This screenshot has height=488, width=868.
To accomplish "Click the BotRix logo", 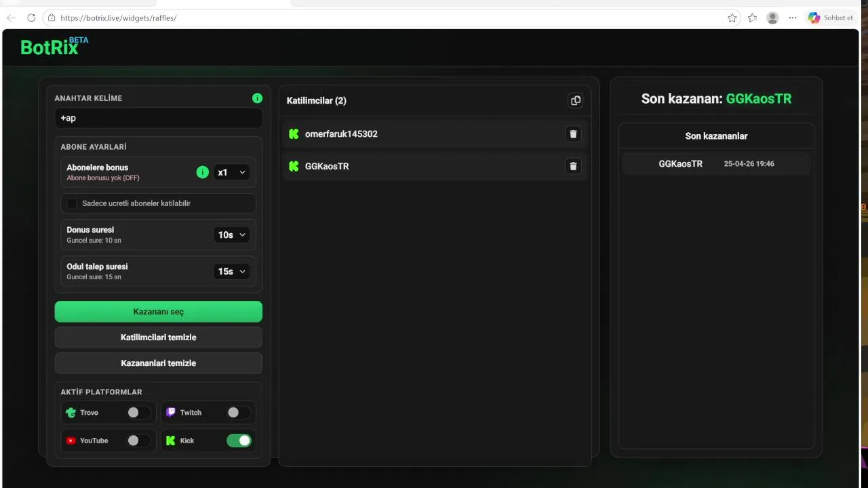I will tap(54, 46).
